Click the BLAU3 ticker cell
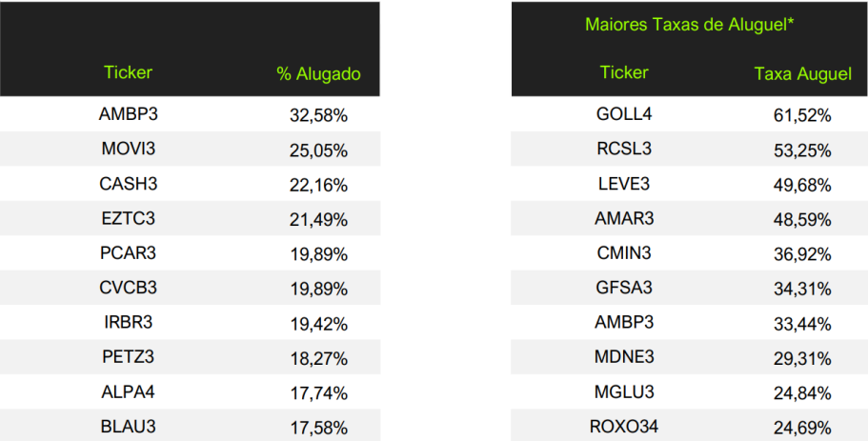The height and width of the screenshot is (441, 868). pos(128,427)
